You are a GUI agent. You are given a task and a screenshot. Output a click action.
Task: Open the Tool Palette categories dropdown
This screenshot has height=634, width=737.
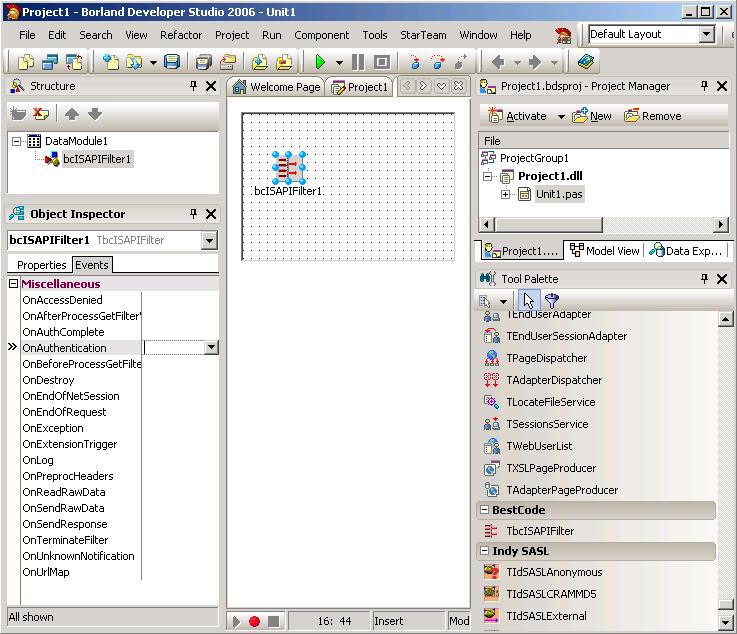(503, 301)
